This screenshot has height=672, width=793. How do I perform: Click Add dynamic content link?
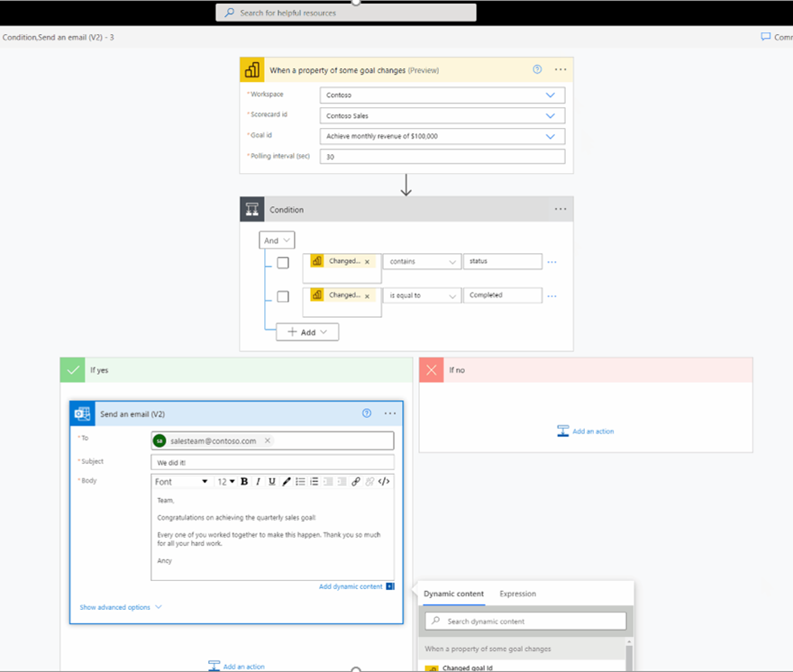[351, 586]
